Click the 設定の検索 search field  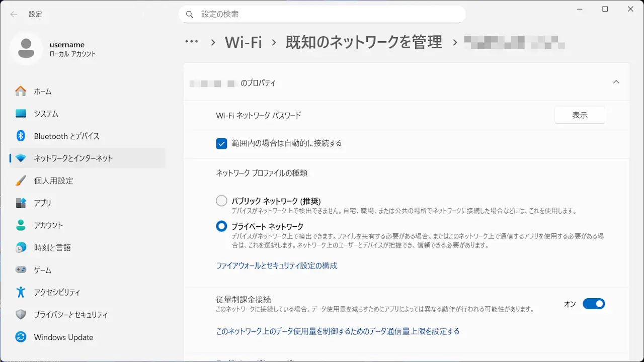pyautogui.click(x=322, y=14)
